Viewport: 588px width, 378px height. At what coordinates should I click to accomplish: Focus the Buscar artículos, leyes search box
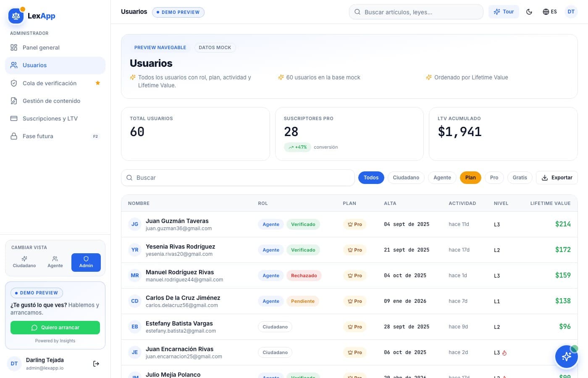(x=416, y=12)
